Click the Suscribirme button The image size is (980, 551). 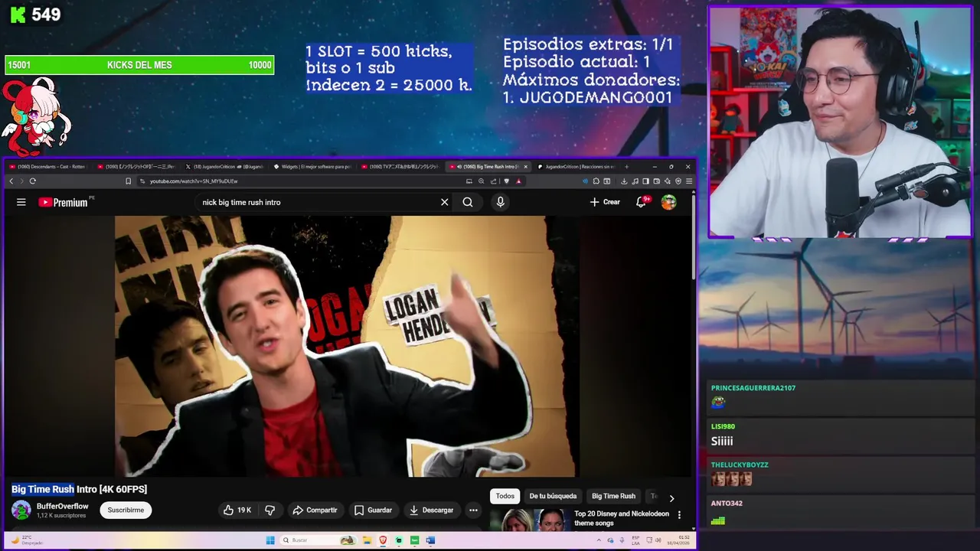pyautogui.click(x=126, y=510)
